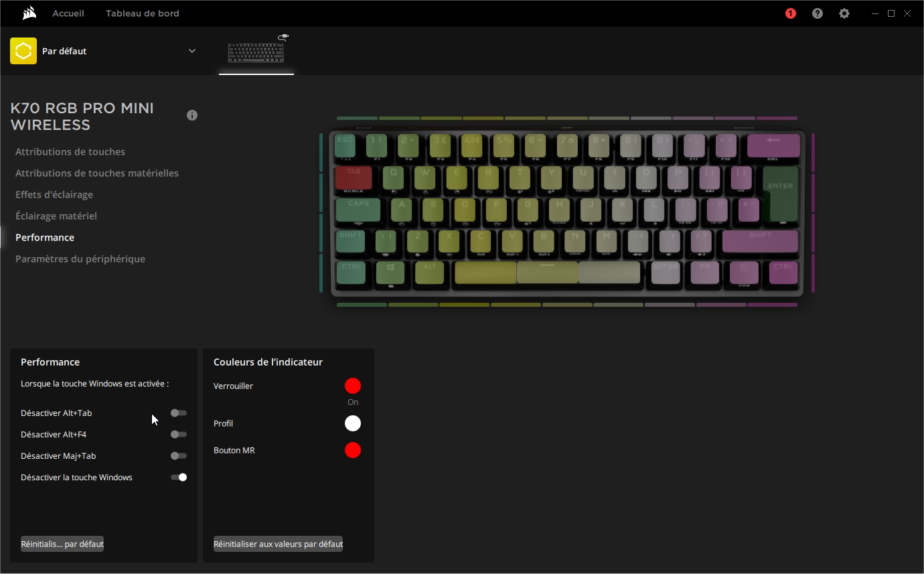Open Paramètres du périphérique section
This screenshot has height=574, width=924.
pyautogui.click(x=80, y=259)
